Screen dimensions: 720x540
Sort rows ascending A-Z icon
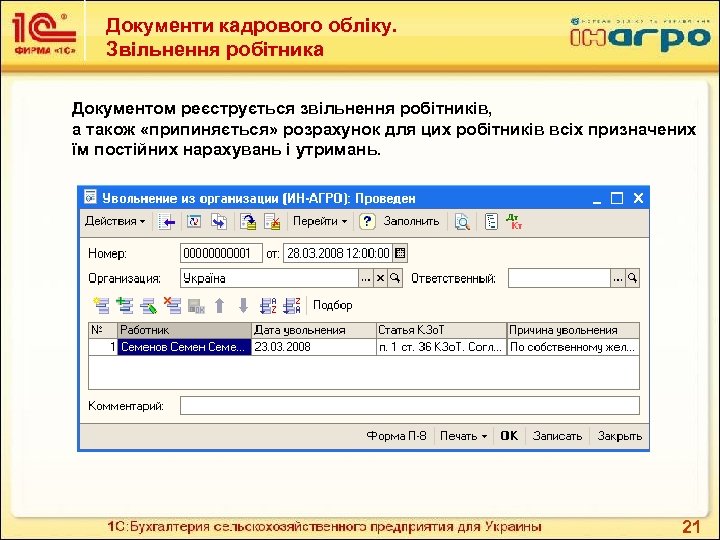pyautogui.click(x=268, y=305)
